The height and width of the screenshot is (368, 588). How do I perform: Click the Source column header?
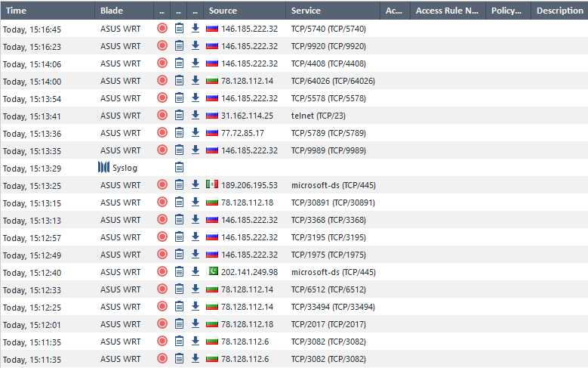tap(245, 10)
